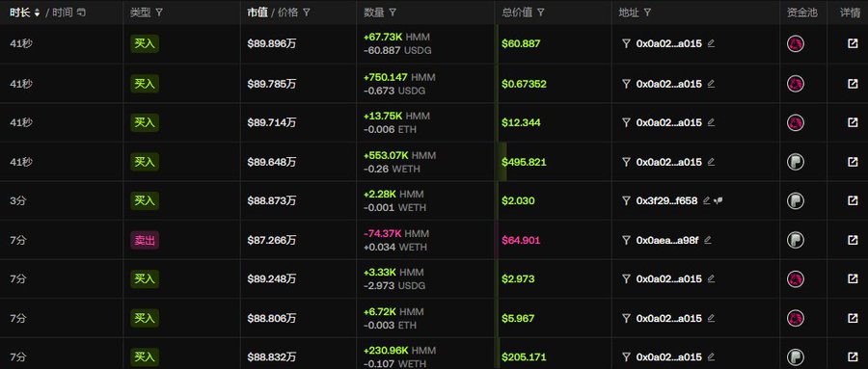This screenshot has height=369, width=868.
Task: Filter by address in $495.821 row
Action: click(x=627, y=162)
